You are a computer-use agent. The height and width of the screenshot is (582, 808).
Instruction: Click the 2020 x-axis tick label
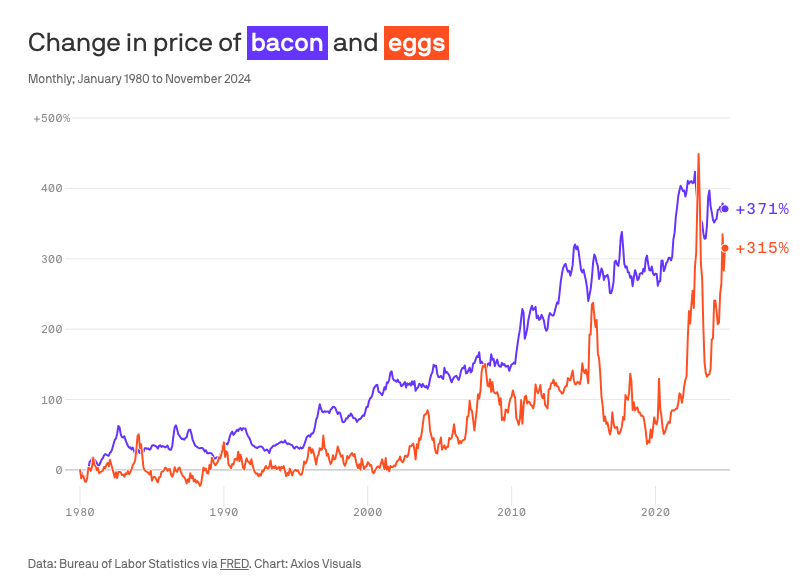pos(655,512)
